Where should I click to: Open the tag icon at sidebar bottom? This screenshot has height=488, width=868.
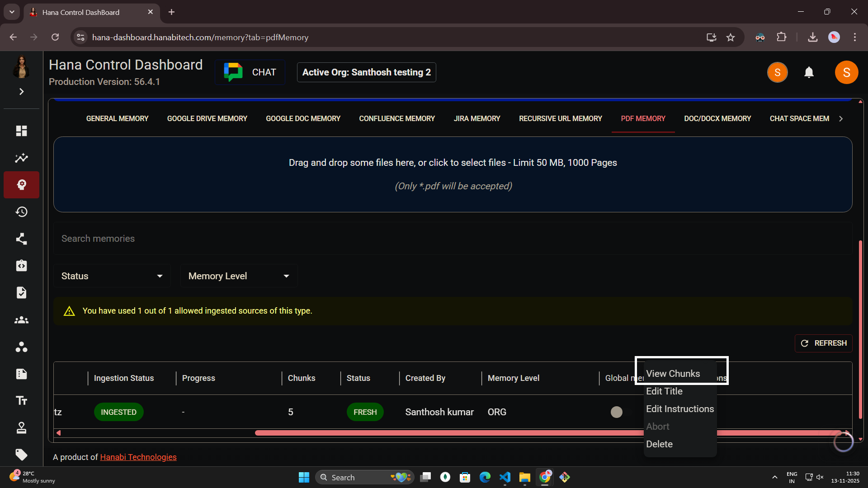point(21,455)
